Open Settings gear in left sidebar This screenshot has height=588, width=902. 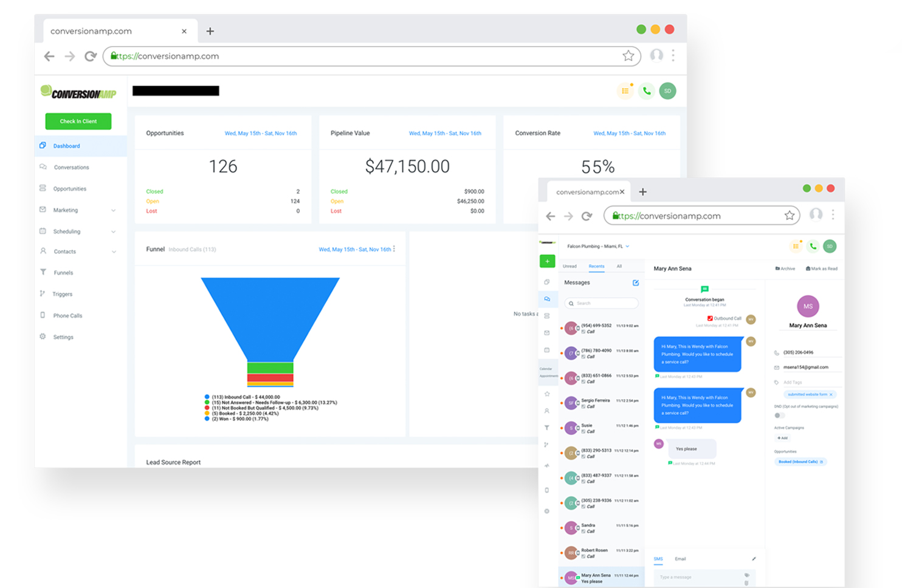tap(43, 337)
